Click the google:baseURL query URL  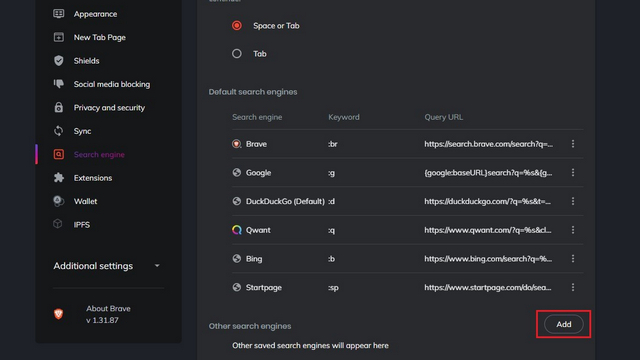[x=488, y=173]
